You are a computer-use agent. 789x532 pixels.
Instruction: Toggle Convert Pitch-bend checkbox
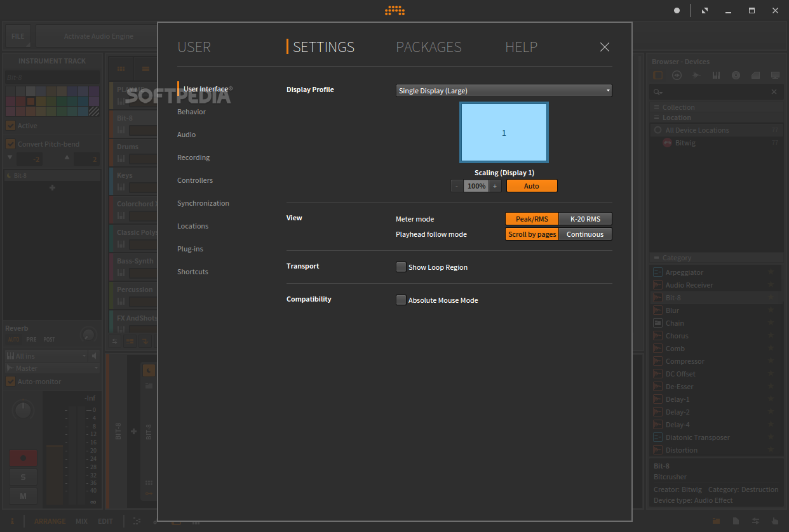tap(10, 144)
